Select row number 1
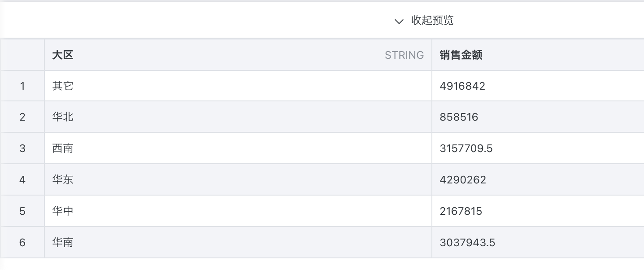The width and height of the screenshot is (644, 270). (22, 86)
